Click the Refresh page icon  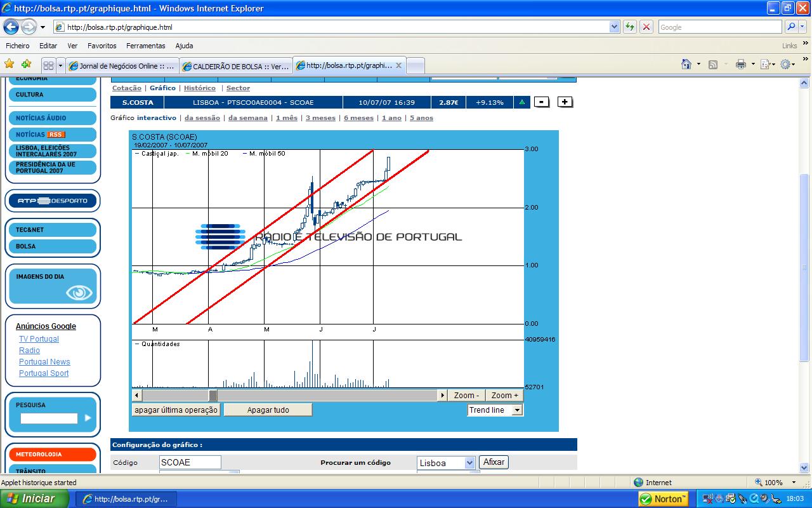629,27
